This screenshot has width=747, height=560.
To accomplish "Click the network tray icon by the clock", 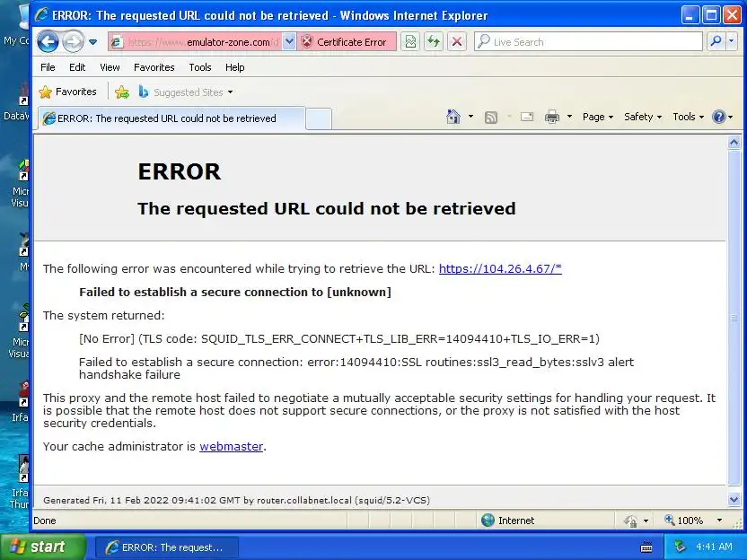I will [x=680, y=547].
